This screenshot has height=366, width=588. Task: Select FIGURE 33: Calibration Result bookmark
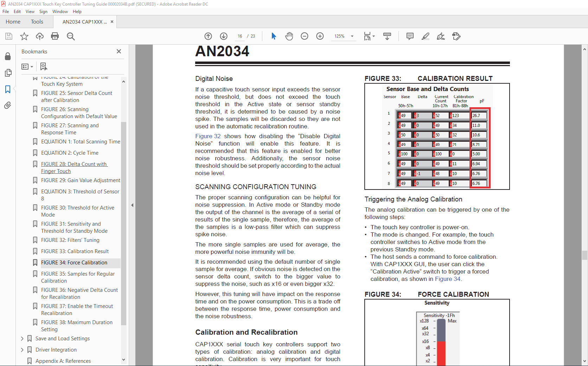click(75, 251)
